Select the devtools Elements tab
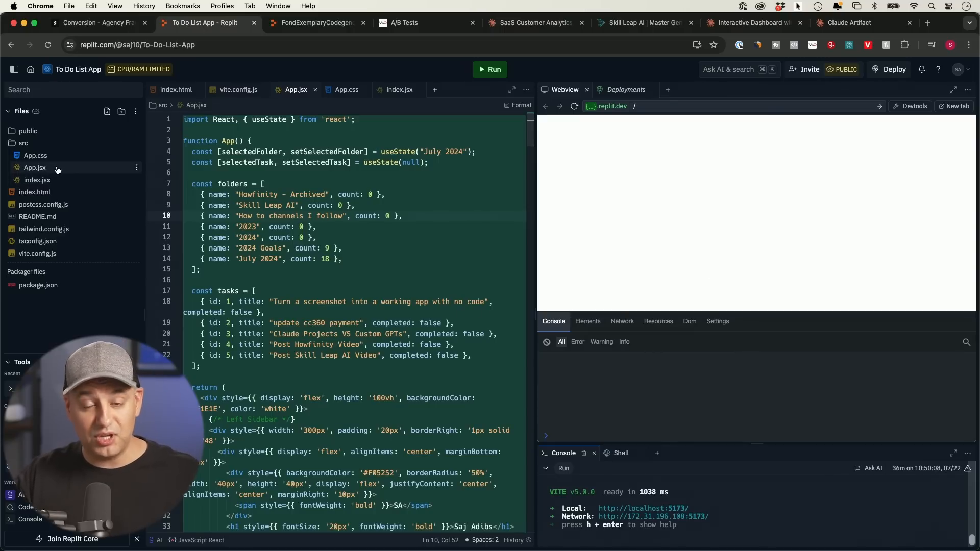The width and height of the screenshot is (980, 551). coord(587,321)
